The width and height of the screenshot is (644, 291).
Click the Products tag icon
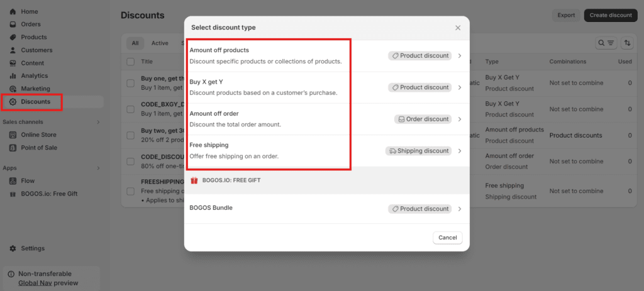[13, 37]
